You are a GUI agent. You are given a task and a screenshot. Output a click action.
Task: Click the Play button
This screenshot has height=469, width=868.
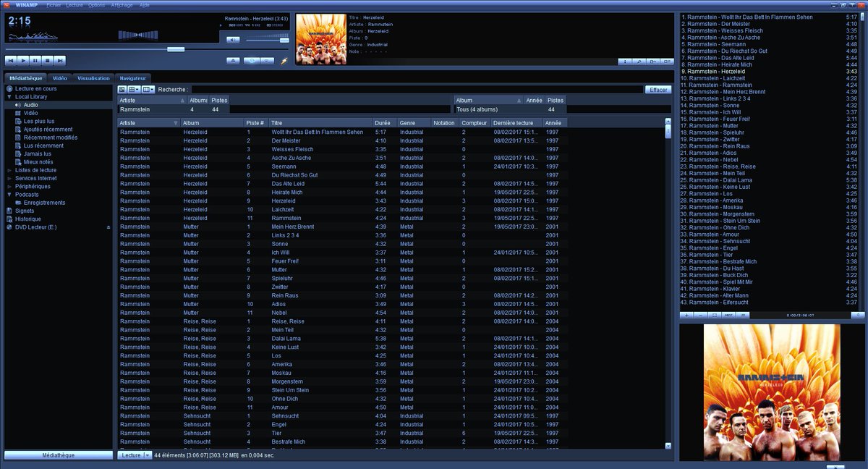click(x=23, y=61)
